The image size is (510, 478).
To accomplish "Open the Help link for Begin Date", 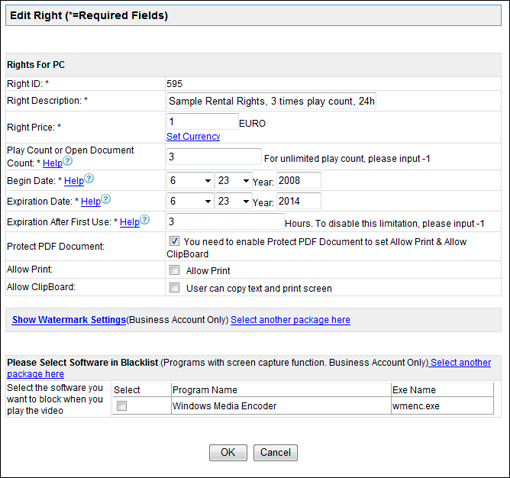I will (74, 181).
